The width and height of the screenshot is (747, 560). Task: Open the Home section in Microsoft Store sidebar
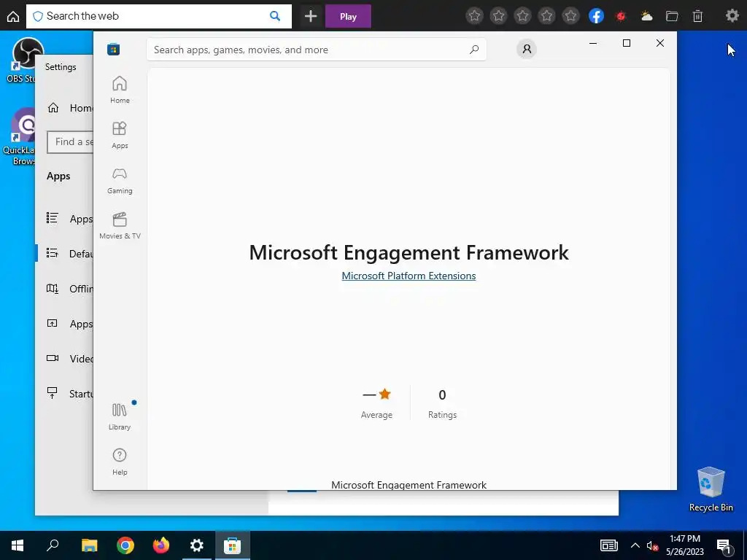[120, 90]
